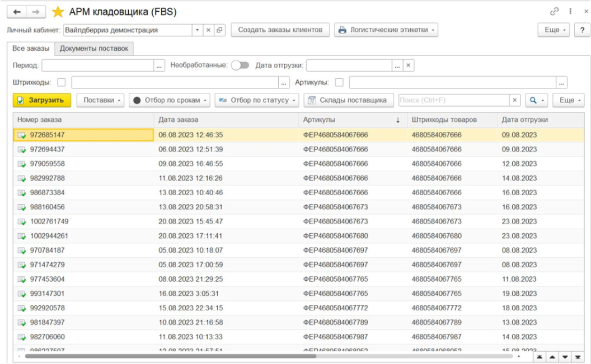The image size is (591, 364).
Task: Open the Отбор по срокам dropdown
Action: 169,100
